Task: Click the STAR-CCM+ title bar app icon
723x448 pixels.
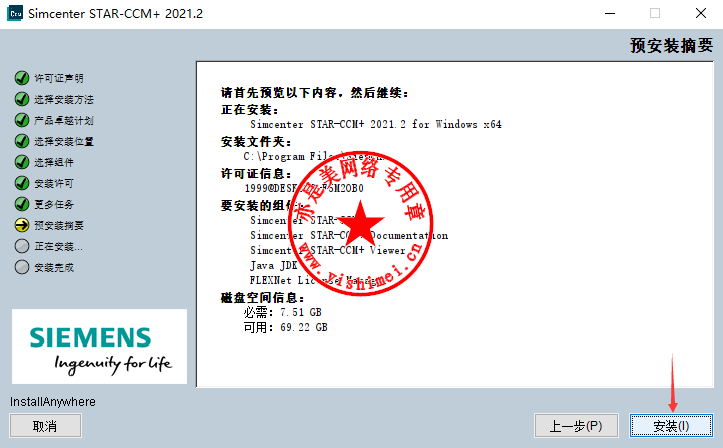Action: click(15, 13)
